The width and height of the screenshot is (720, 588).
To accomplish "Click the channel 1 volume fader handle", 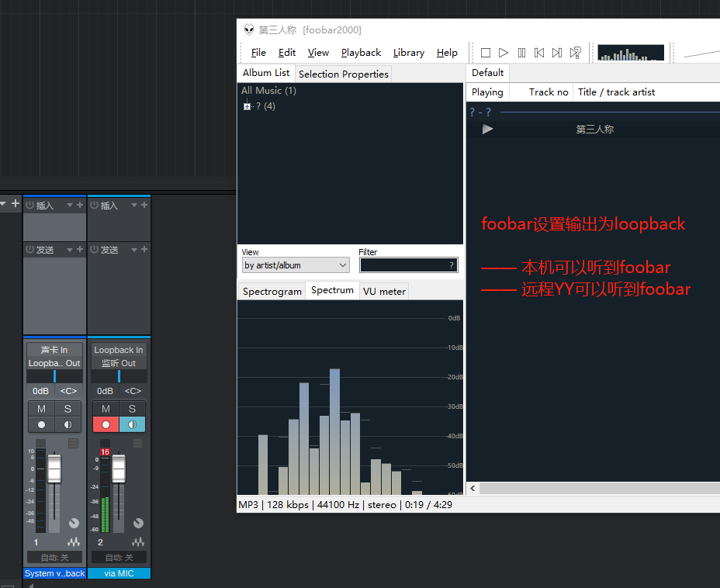I will tap(54, 469).
